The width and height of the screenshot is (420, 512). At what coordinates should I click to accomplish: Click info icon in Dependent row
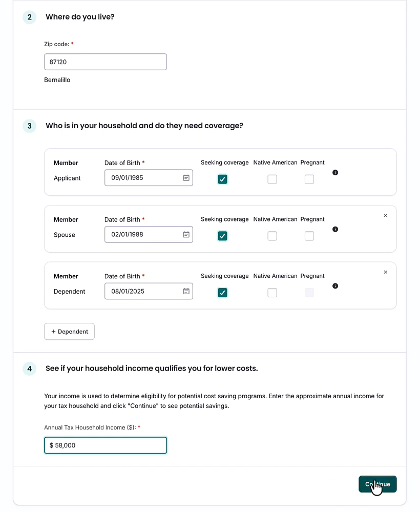[335, 286]
